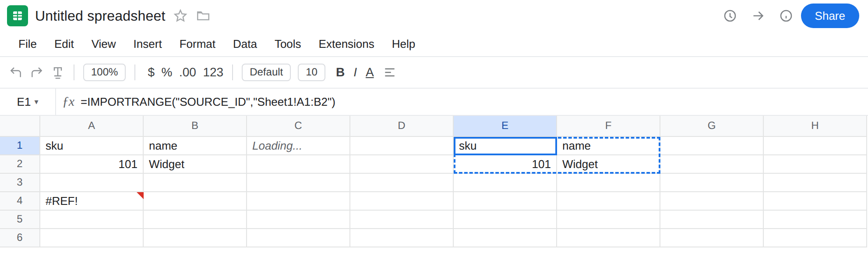
Task: Select column E header
Action: pos(505,126)
